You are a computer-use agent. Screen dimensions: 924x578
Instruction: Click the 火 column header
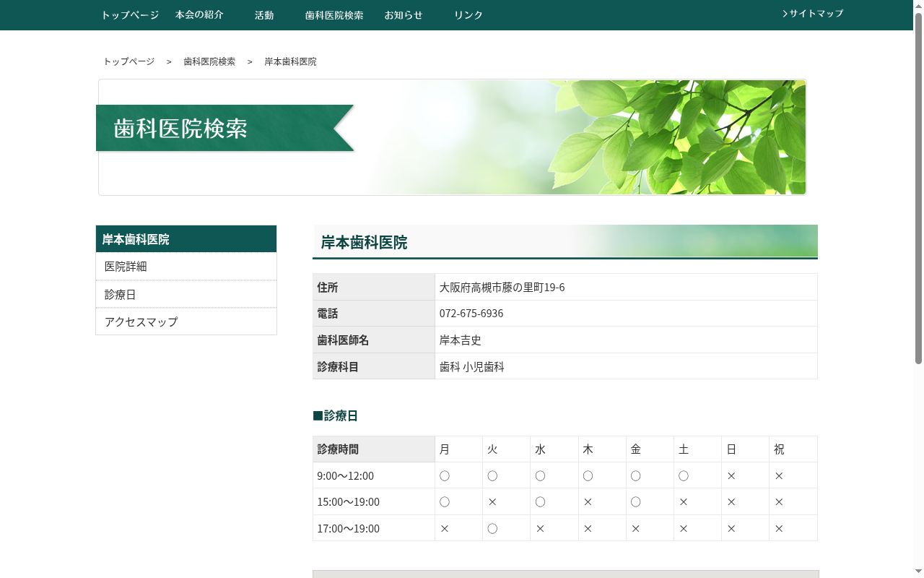point(507,449)
